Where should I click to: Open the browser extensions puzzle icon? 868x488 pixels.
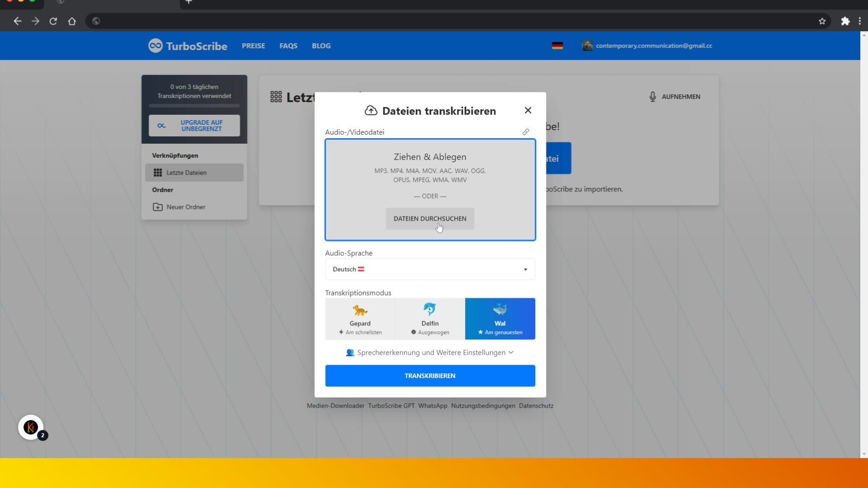845,21
